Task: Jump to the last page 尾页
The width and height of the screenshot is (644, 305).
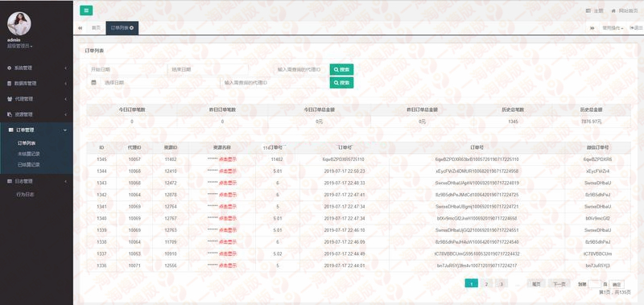Action: [536, 283]
